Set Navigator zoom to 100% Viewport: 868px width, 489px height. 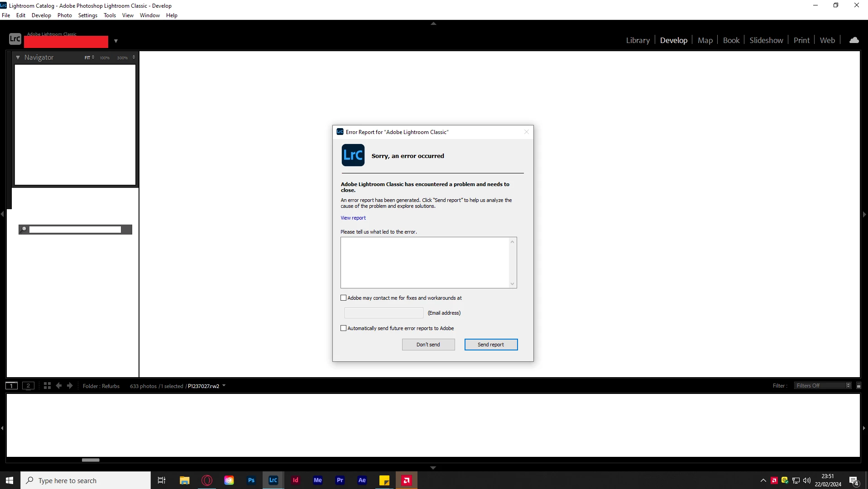click(105, 58)
